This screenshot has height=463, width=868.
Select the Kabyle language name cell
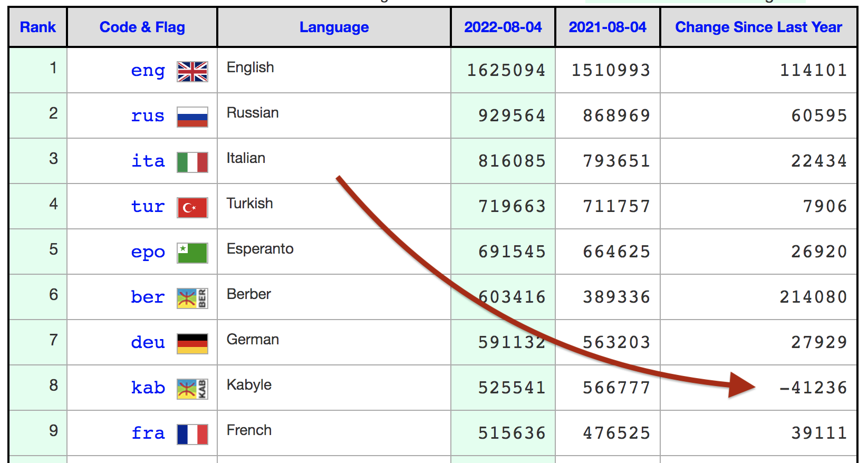334,388
